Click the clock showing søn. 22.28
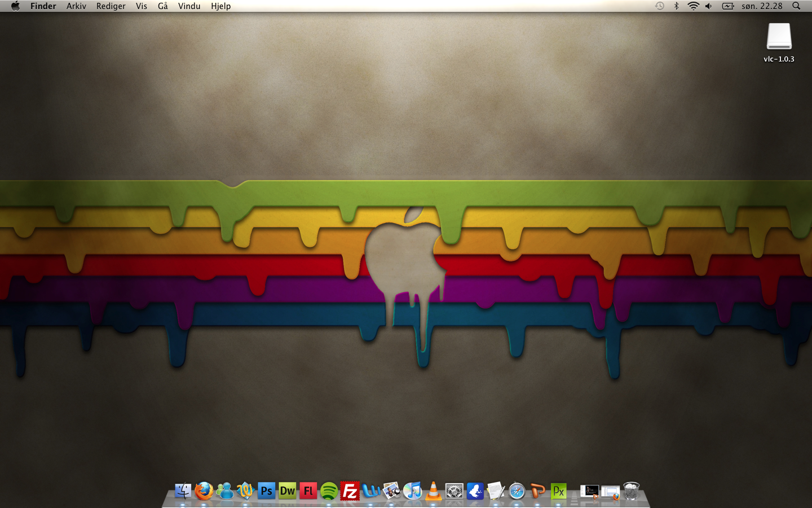The height and width of the screenshot is (508, 812). pyautogui.click(x=762, y=6)
